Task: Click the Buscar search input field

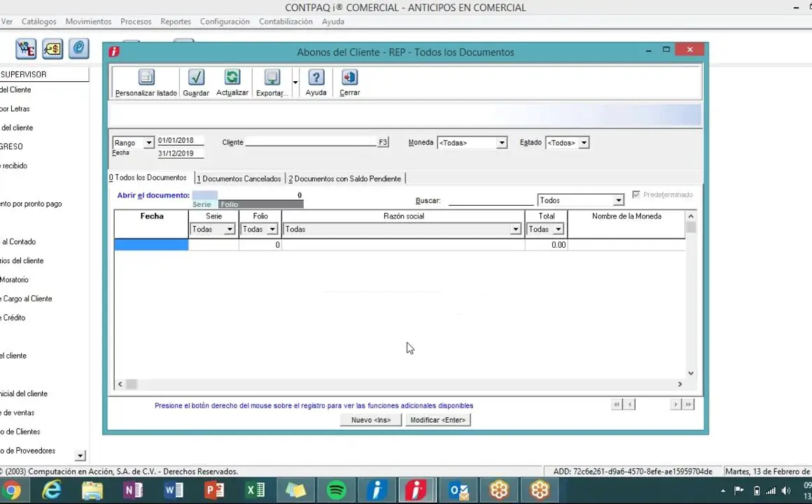Action: pos(491,200)
